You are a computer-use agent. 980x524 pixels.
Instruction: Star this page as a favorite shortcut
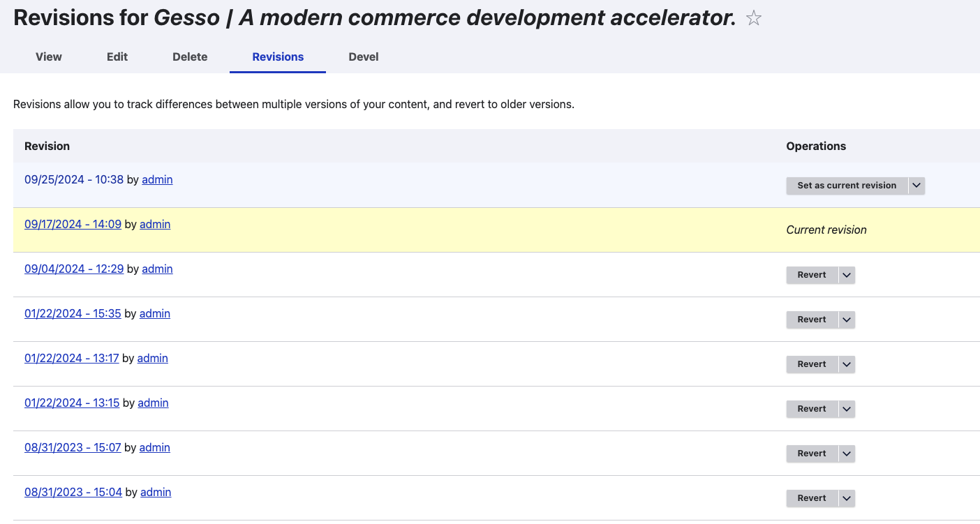click(x=753, y=19)
